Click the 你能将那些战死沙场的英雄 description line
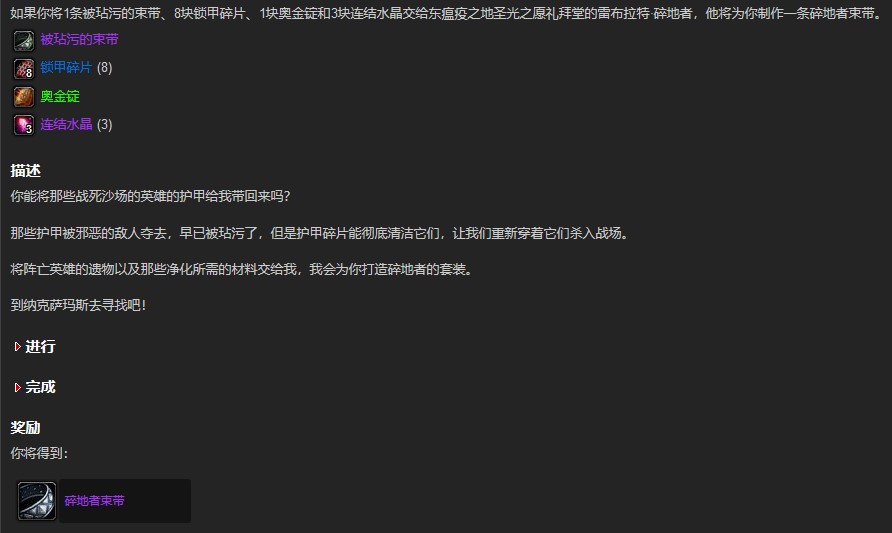892x533 pixels. click(x=151, y=196)
